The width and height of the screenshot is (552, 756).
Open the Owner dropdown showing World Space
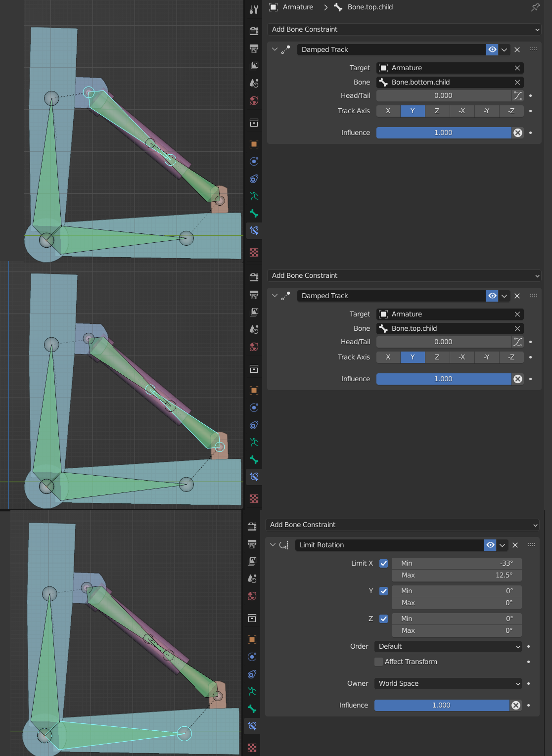pos(448,683)
